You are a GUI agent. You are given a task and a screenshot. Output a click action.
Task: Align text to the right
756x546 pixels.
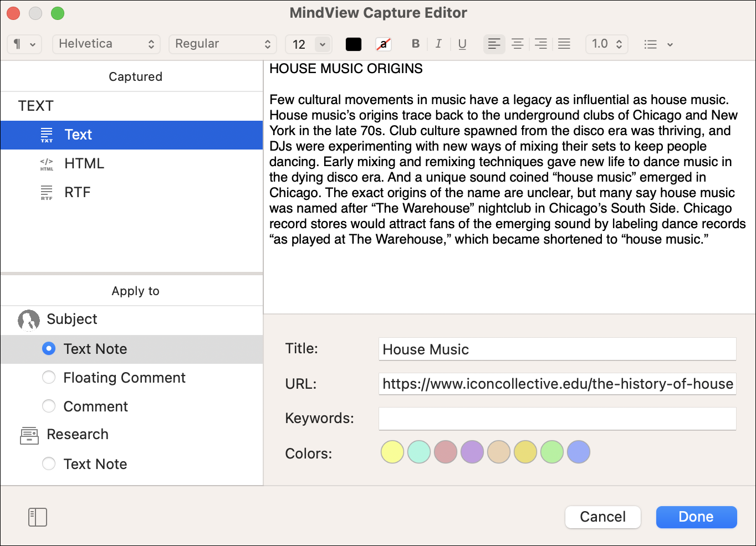[541, 44]
